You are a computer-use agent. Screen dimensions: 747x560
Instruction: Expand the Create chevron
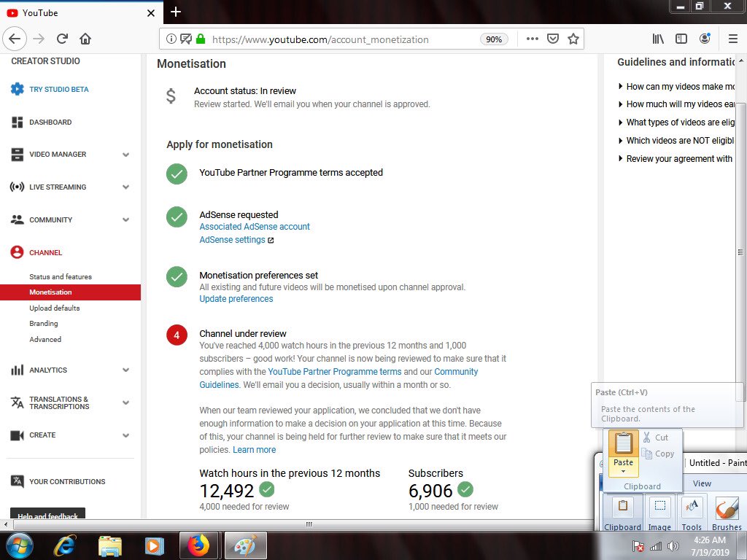tap(125, 435)
